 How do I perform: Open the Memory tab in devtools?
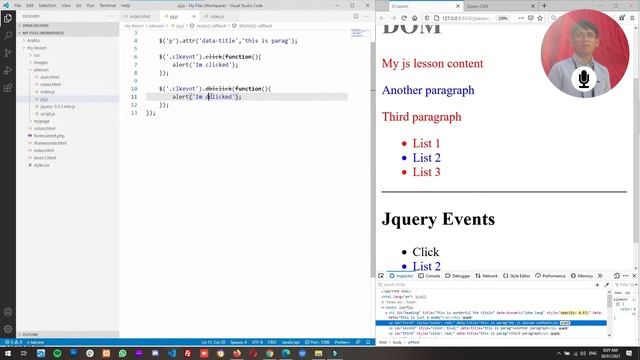coord(582,276)
